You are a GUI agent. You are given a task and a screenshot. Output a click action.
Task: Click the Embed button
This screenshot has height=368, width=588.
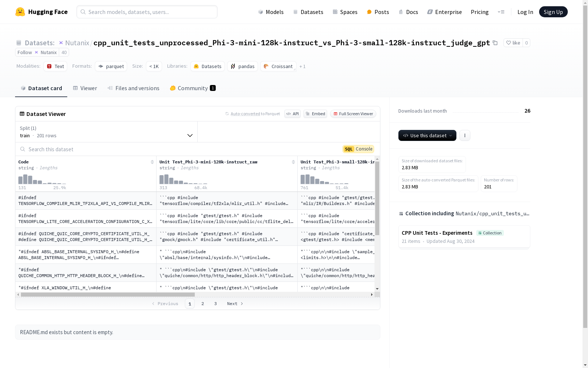pos(315,114)
